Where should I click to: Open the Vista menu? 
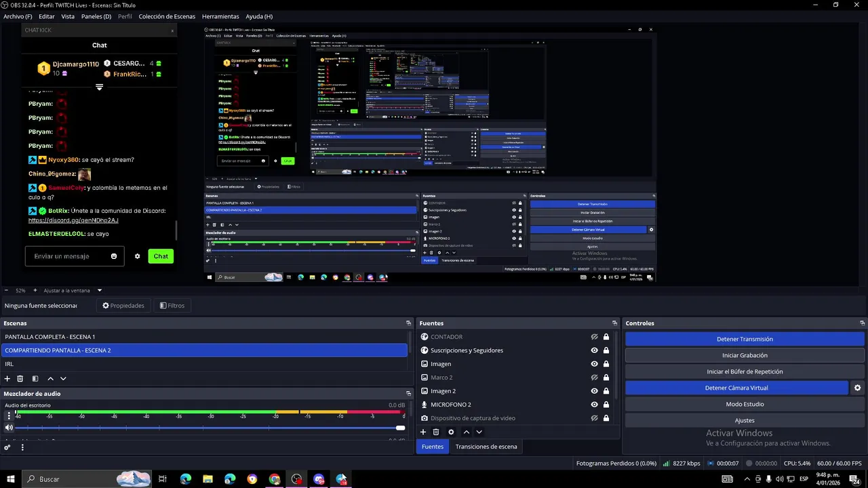tap(68, 16)
